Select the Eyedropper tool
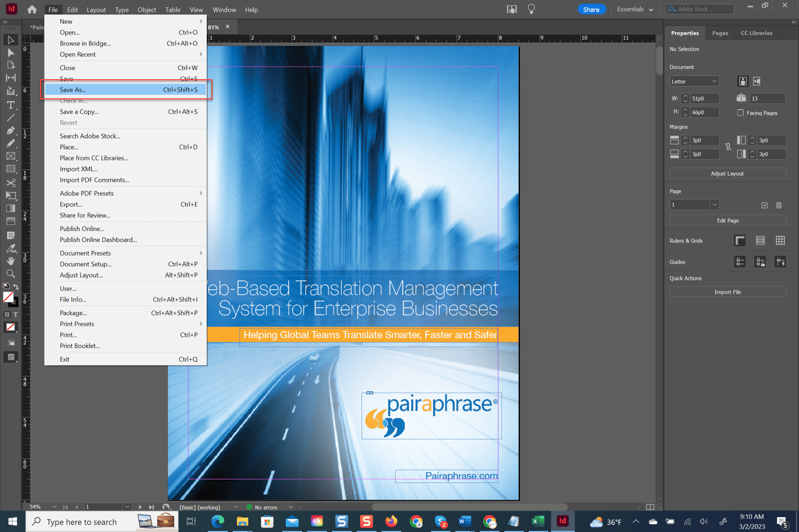The image size is (799, 532). [11, 248]
